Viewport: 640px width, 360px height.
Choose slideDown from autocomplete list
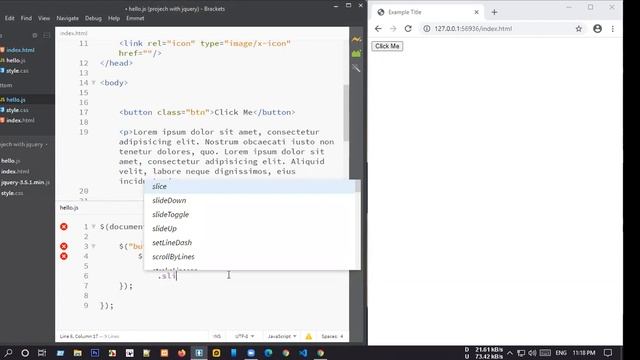250,200
